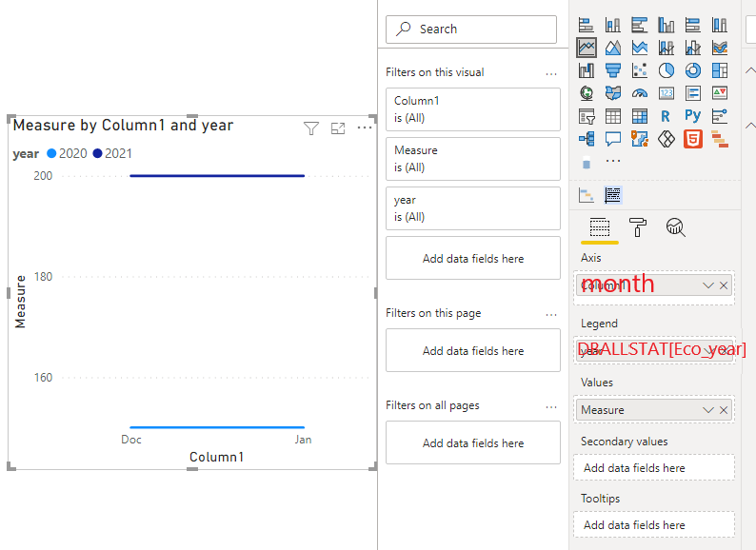The image size is (756, 550).
Task: Click Add data fields under Secondary values
Action: 654,467
